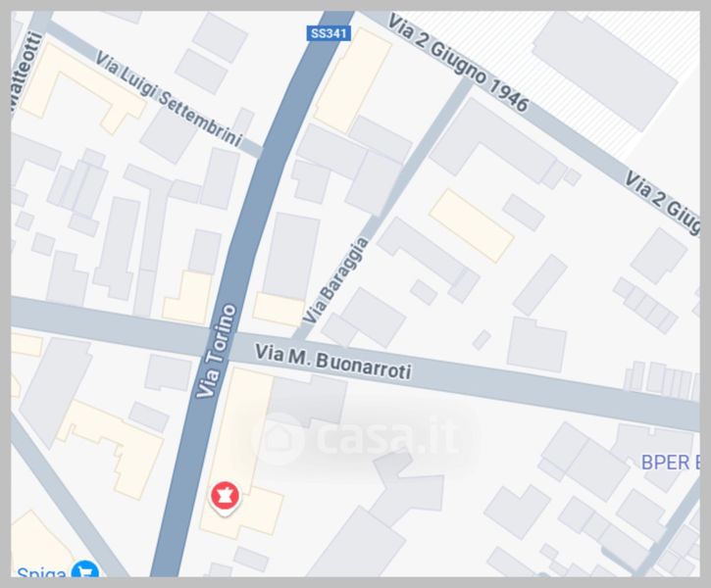Click the casa.it house logo watermark

point(278,438)
